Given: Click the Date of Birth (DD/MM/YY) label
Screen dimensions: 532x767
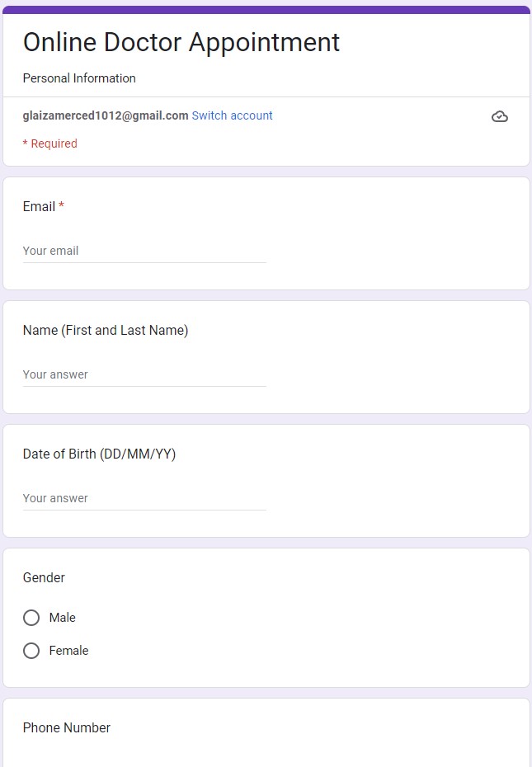Looking at the screenshot, I should click(99, 454).
